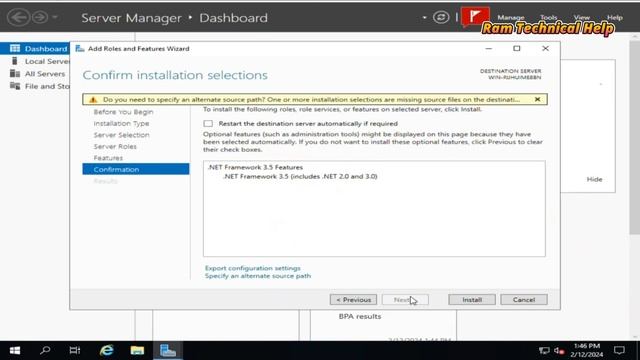The image size is (640, 360).
Task: Open the Tools menu
Action: 548,18
